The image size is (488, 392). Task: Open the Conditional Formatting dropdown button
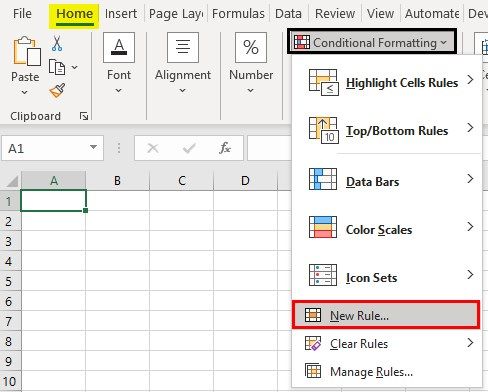pos(372,42)
